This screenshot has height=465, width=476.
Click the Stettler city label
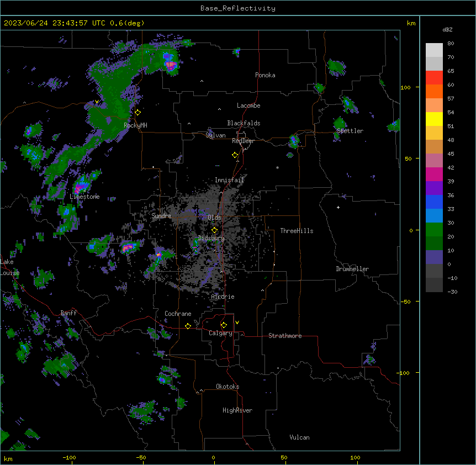tap(350, 131)
